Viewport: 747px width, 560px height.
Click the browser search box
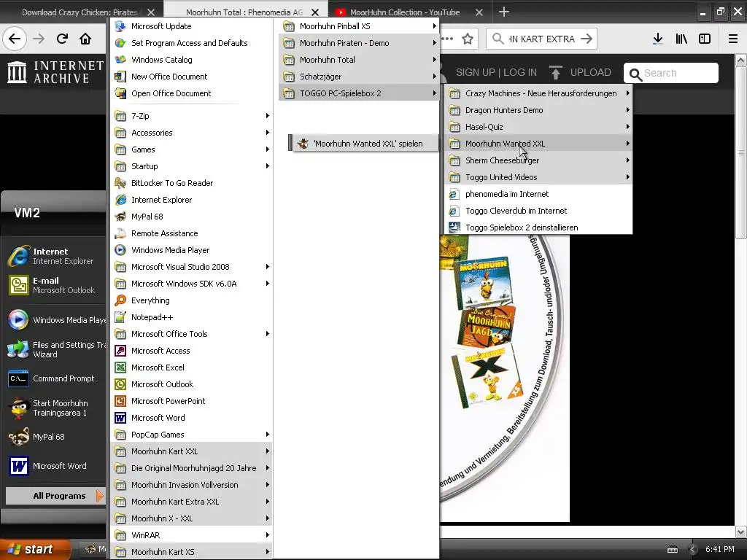coord(542,39)
